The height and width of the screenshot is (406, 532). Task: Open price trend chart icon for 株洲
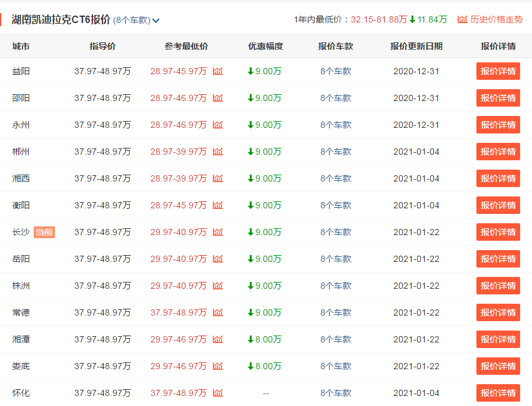[218, 286]
